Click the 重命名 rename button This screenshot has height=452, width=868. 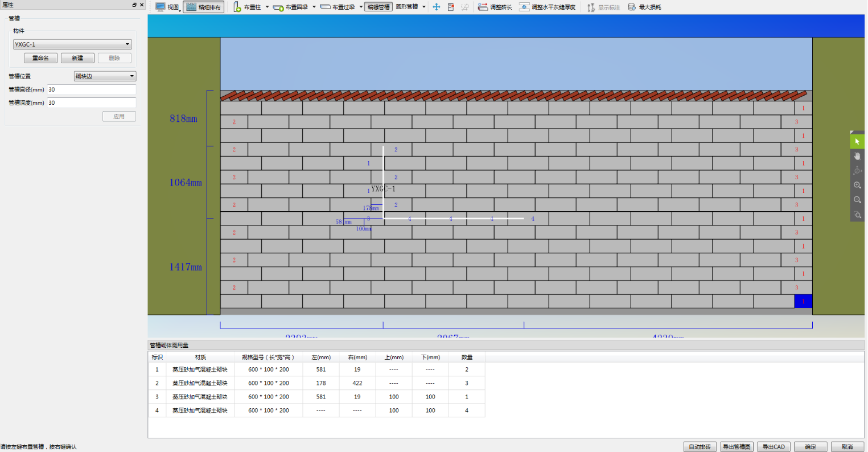pos(40,58)
